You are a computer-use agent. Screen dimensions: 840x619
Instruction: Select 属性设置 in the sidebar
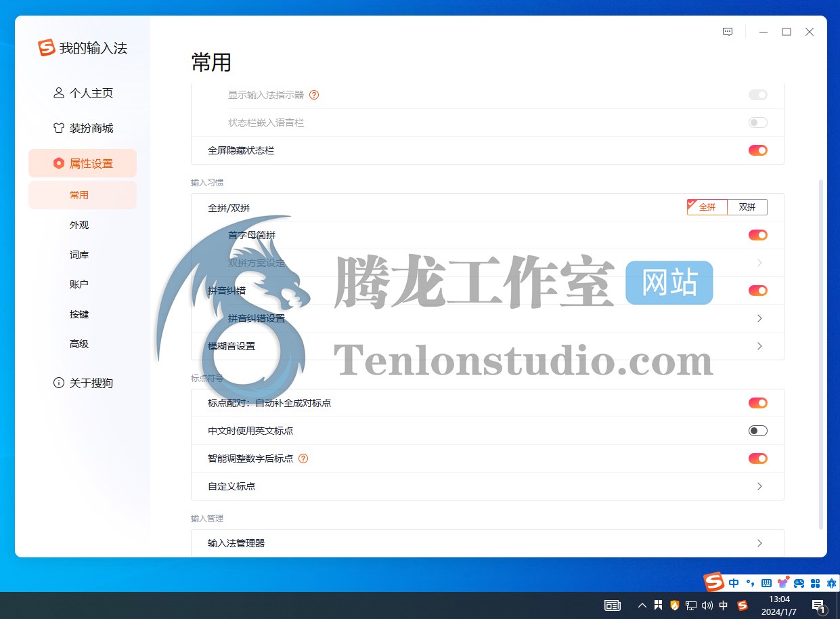[83, 163]
